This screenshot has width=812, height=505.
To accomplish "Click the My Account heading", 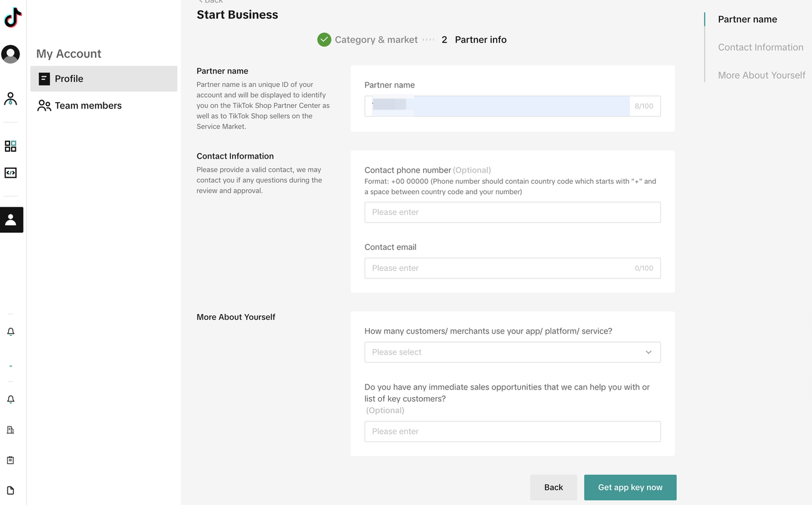I will point(69,54).
